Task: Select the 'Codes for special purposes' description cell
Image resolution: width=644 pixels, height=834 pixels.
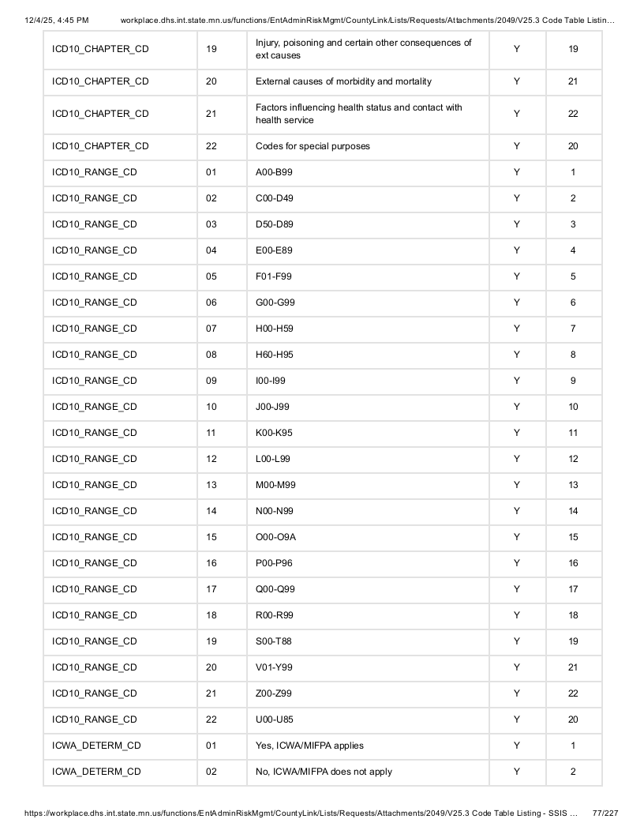Action: [368, 146]
